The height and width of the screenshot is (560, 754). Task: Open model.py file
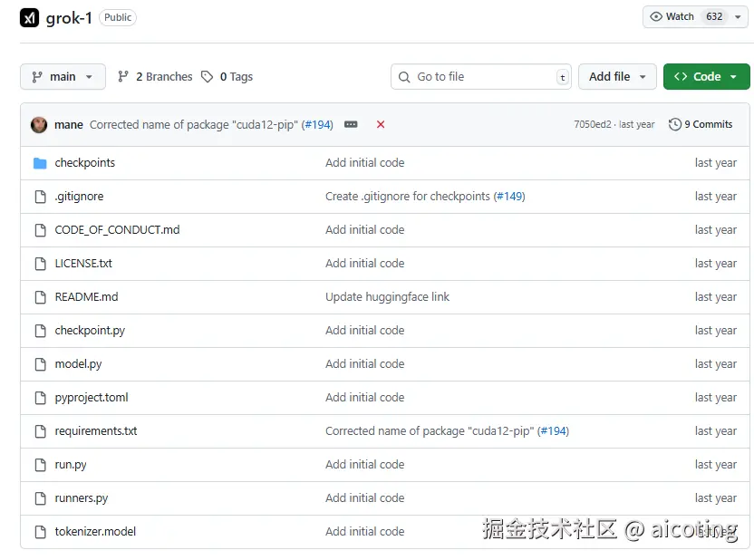pyautogui.click(x=78, y=364)
